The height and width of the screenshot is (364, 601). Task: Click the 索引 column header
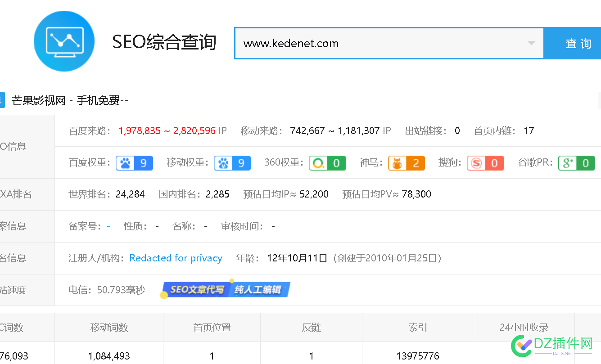click(418, 328)
